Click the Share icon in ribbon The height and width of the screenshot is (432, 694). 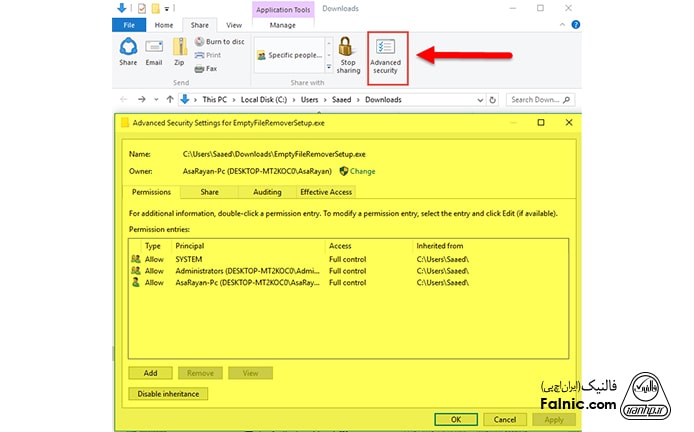click(128, 50)
